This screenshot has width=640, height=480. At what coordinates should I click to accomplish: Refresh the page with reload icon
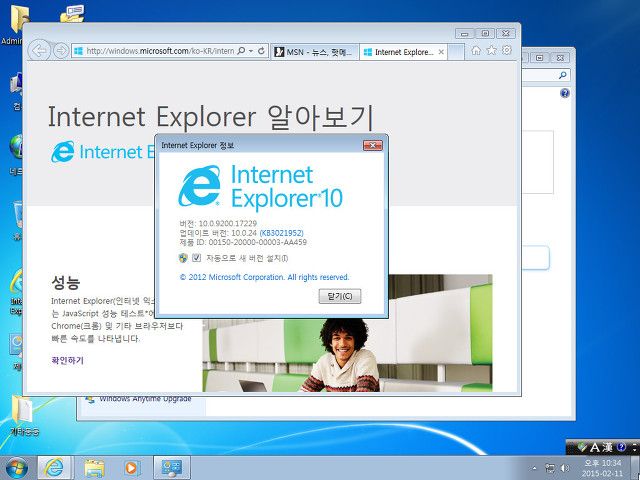[x=262, y=51]
